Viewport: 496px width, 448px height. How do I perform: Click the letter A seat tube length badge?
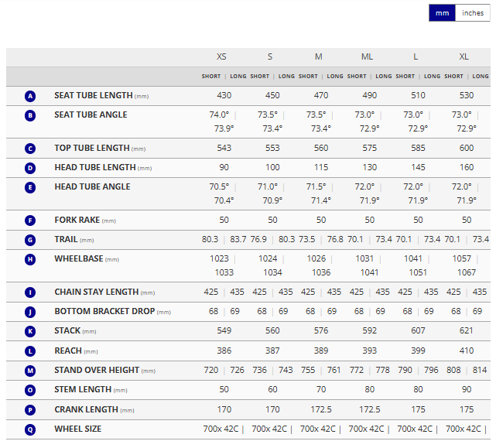pyautogui.click(x=30, y=96)
